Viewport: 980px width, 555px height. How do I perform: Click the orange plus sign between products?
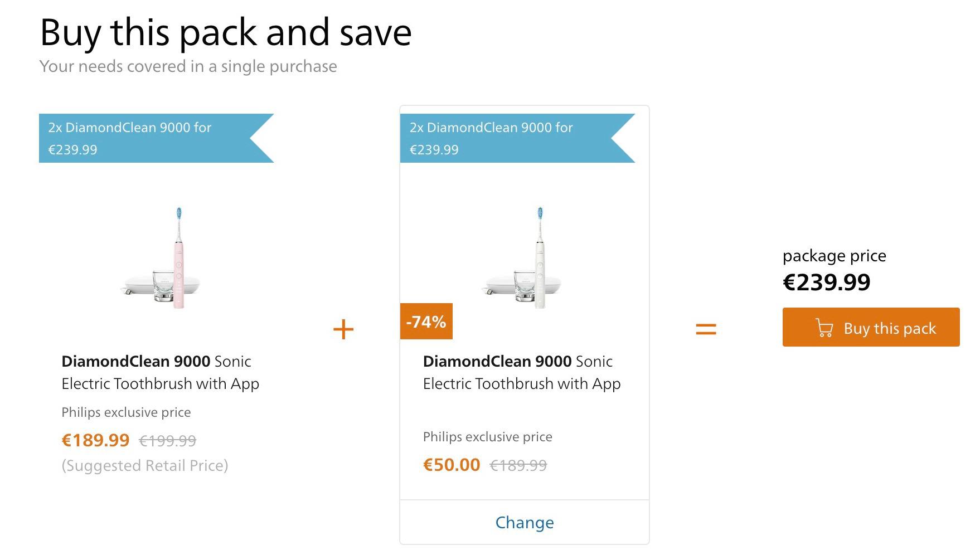pyautogui.click(x=343, y=329)
